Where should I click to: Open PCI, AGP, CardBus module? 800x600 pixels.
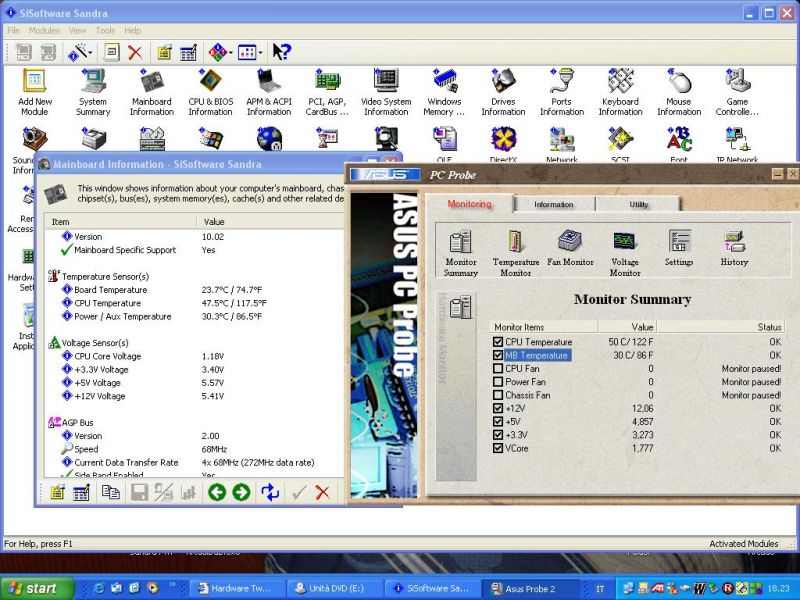[327, 92]
